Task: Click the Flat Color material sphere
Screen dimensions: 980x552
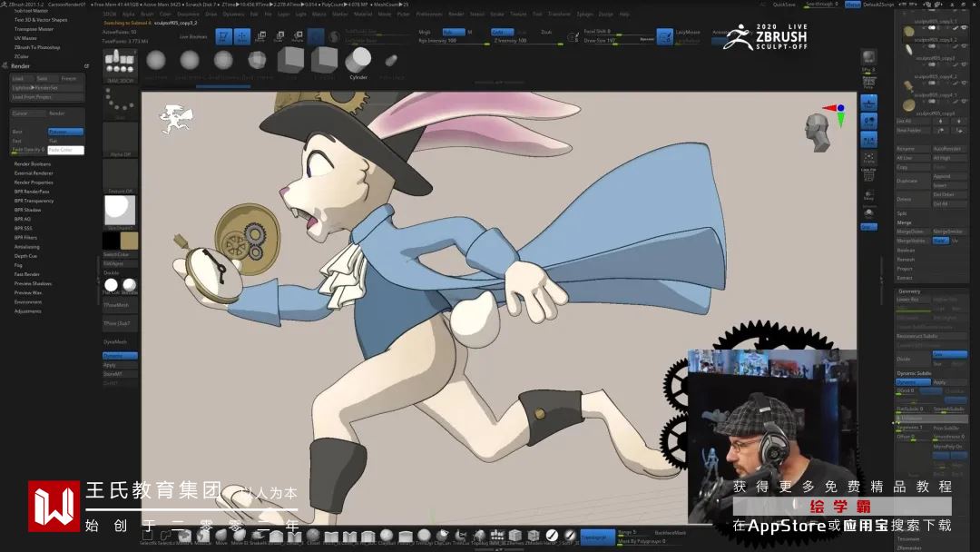Action: click(x=112, y=286)
